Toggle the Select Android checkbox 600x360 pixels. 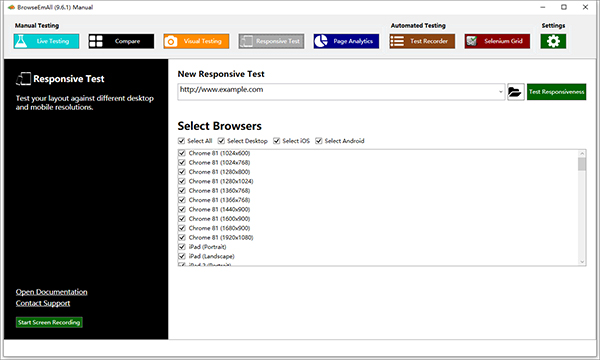319,141
